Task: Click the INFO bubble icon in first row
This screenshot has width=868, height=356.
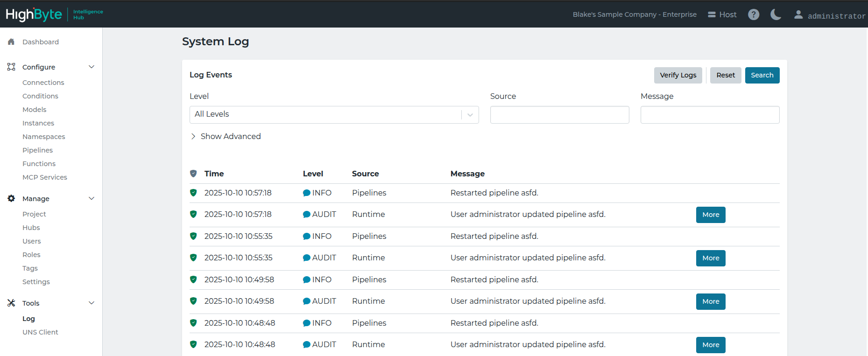Action: coord(307,193)
